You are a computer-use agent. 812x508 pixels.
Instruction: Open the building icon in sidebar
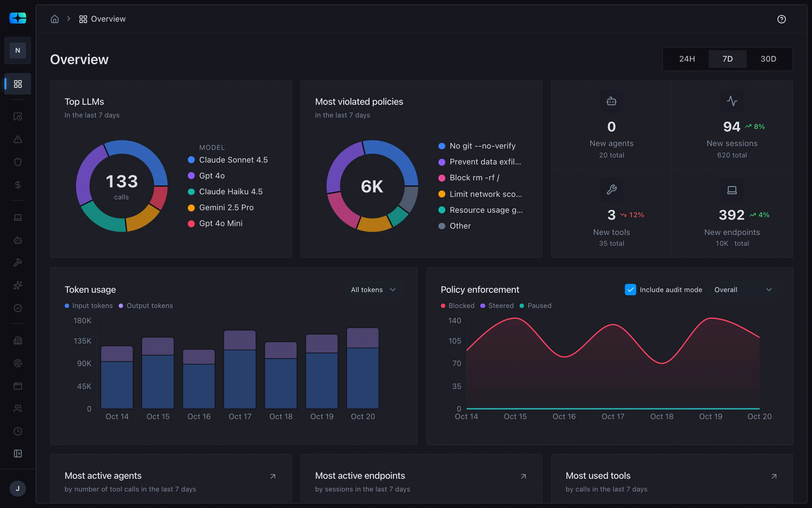point(18,341)
